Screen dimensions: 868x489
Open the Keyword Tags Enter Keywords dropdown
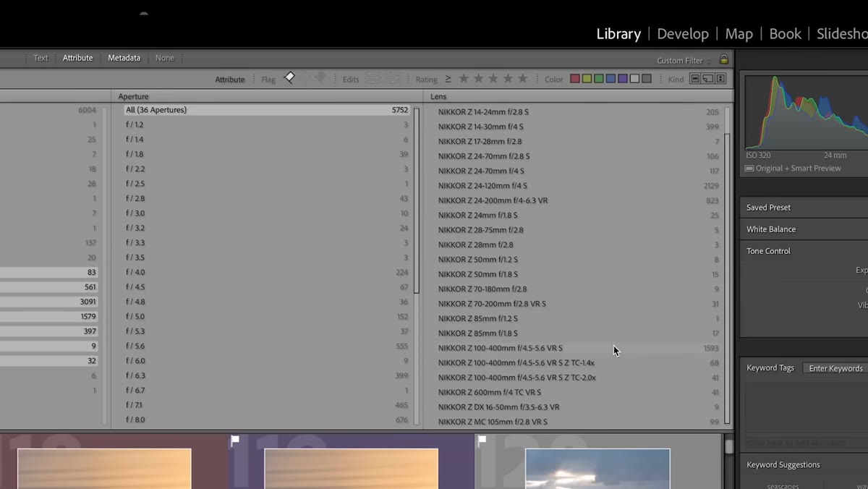coord(835,368)
